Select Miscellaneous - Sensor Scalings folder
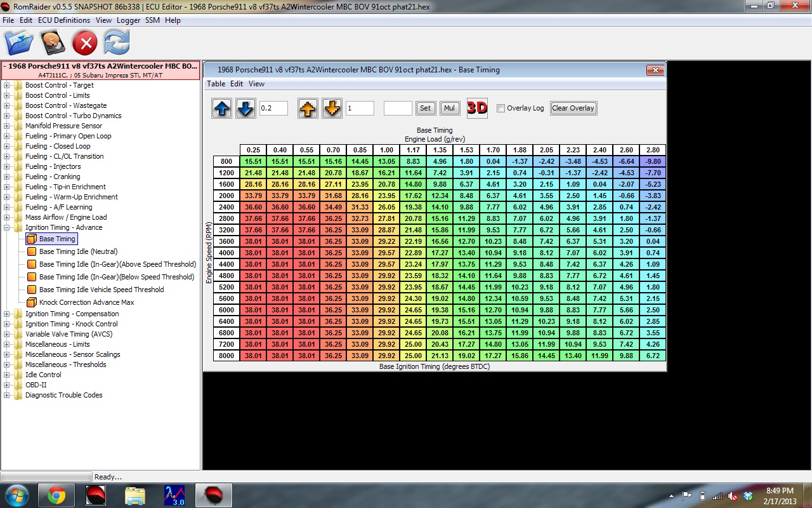 coord(72,354)
